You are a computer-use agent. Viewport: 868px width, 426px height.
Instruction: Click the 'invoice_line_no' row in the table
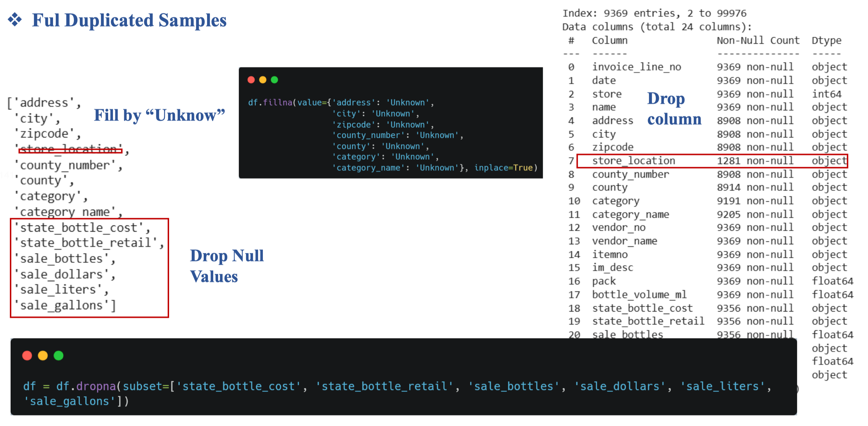[637, 67]
